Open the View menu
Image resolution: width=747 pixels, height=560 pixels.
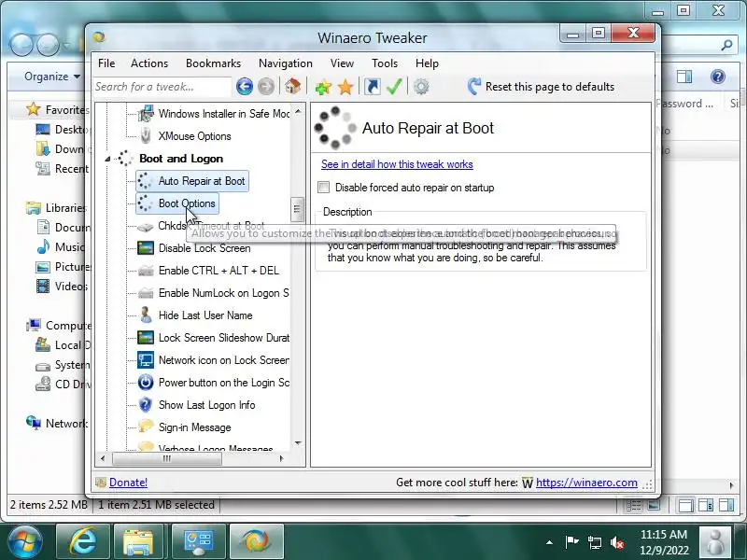pos(342,63)
